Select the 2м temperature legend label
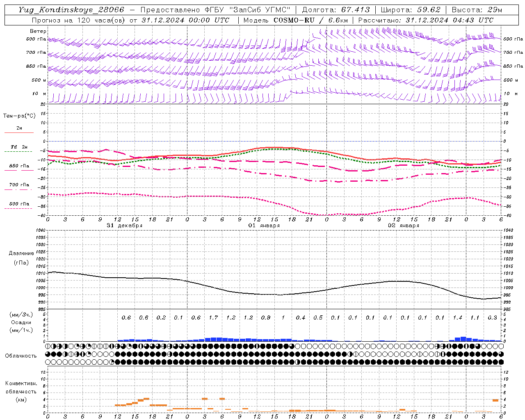This screenshot has height=420, width=525. point(19,128)
